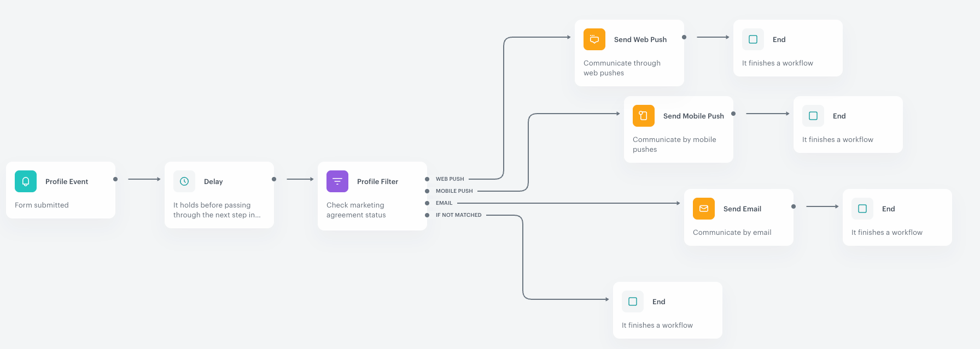Click the purple Profile Filter funnel icon
This screenshot has width=980, height=349.
tap(337, 181)
